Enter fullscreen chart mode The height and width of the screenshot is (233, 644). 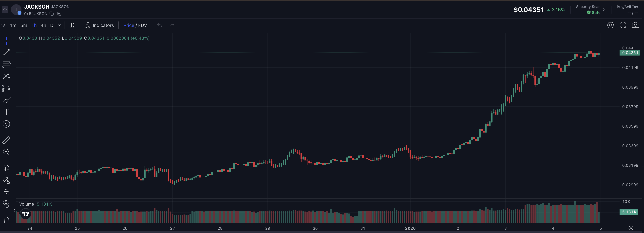[x=623, y=25]
